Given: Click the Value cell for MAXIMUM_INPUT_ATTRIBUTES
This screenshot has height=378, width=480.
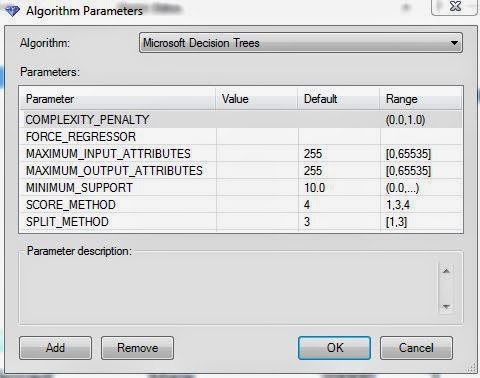Looking at the screenshot, I should pos(257,154).
